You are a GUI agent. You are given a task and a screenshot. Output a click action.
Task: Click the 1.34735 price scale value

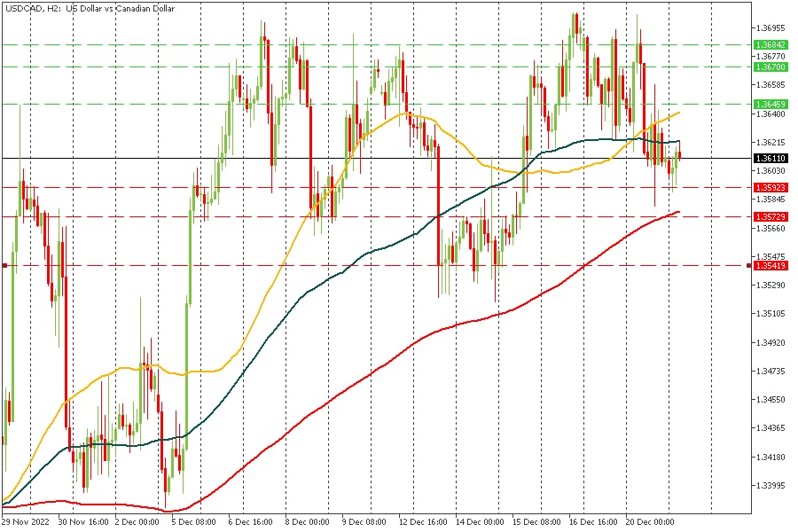pos(771,372)
